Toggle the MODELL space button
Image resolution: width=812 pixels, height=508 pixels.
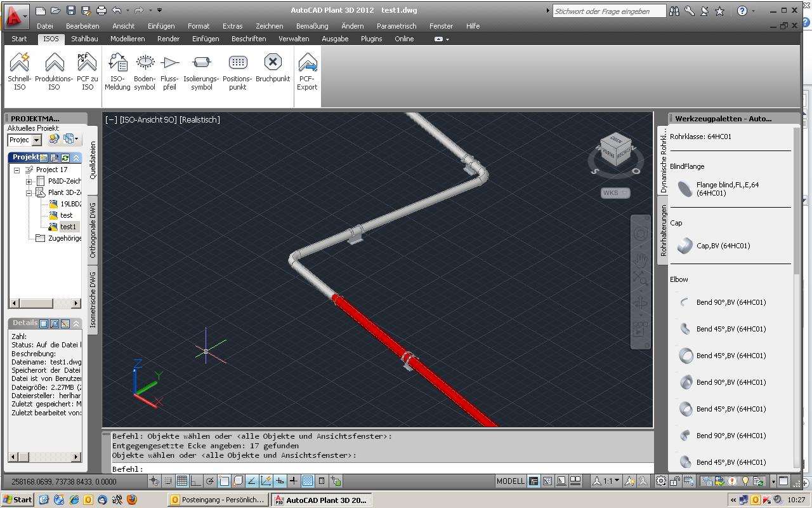click(x=511, y=481)
